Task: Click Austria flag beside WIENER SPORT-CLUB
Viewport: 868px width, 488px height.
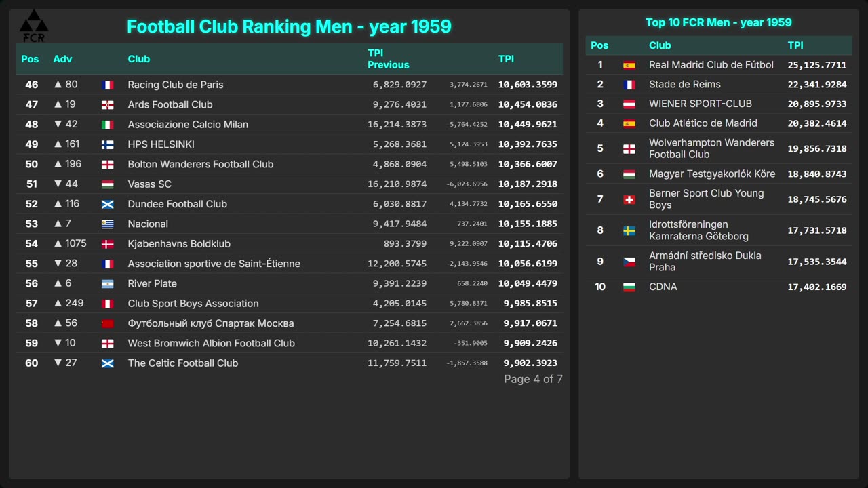Action: coord(629,104)
